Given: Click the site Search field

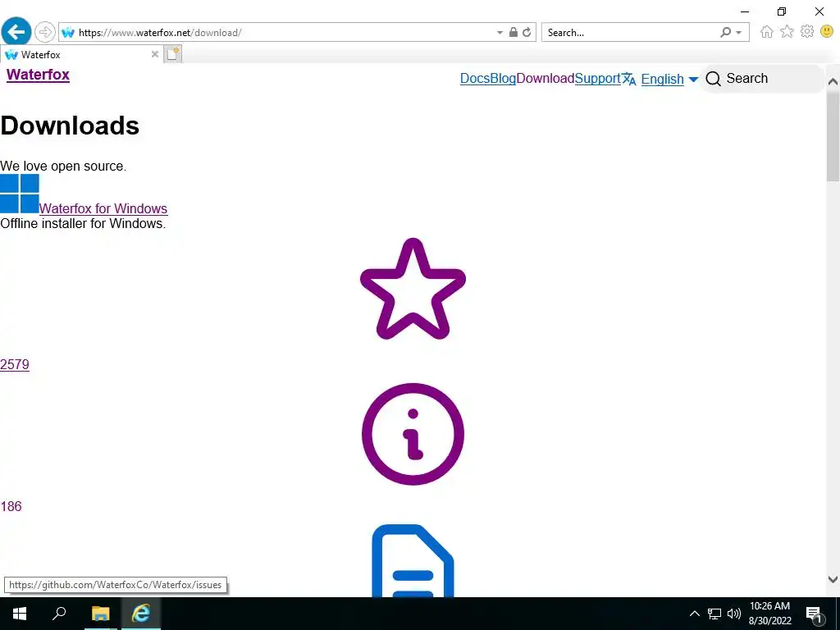Looking at the screenshot, I should pos(763,79).
